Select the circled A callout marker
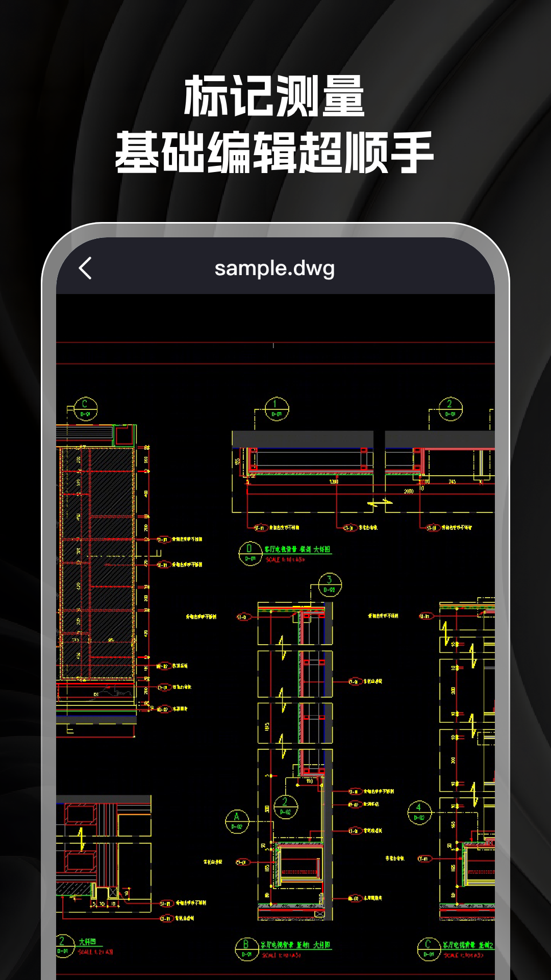This screenshot has height=980, width=551. 237,821
